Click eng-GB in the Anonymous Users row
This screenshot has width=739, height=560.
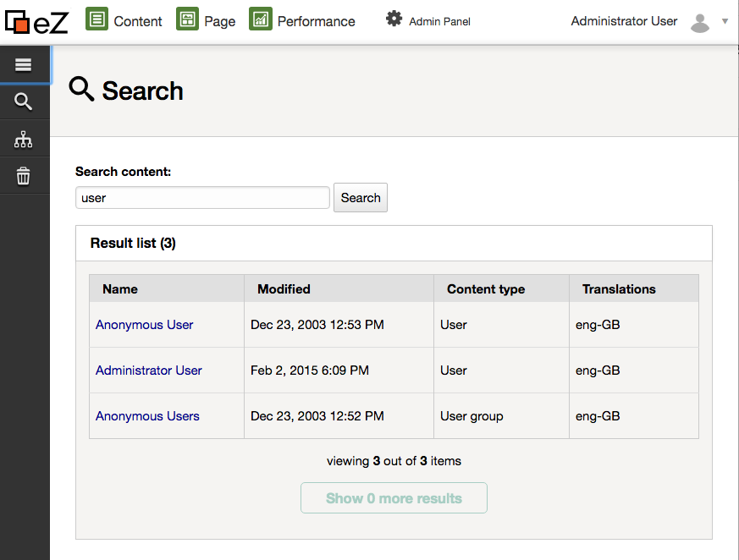click(x=598, y=416)
